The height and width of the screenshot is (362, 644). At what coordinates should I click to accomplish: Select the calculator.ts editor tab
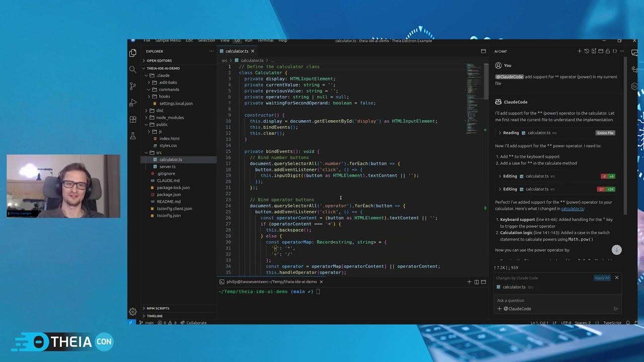point(237,51)
